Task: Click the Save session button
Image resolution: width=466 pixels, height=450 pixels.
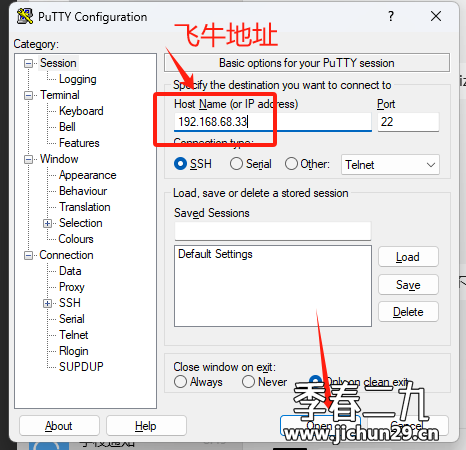Action: [408, 285]
